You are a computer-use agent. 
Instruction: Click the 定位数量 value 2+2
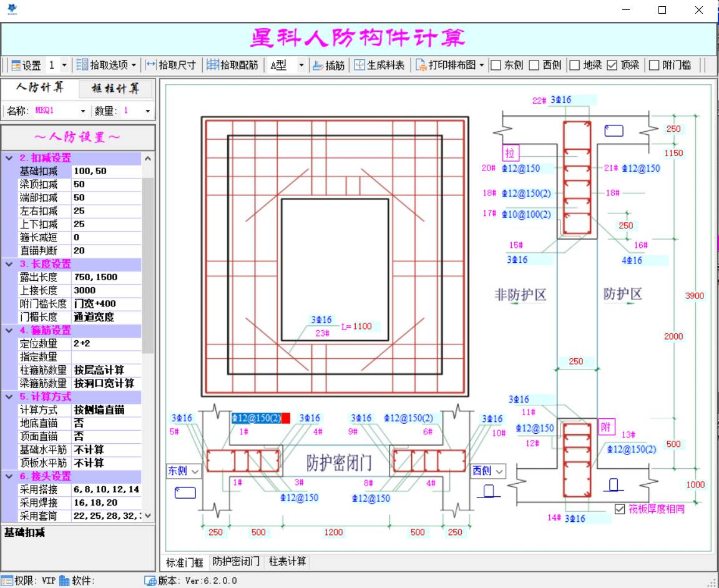point(107,343)
